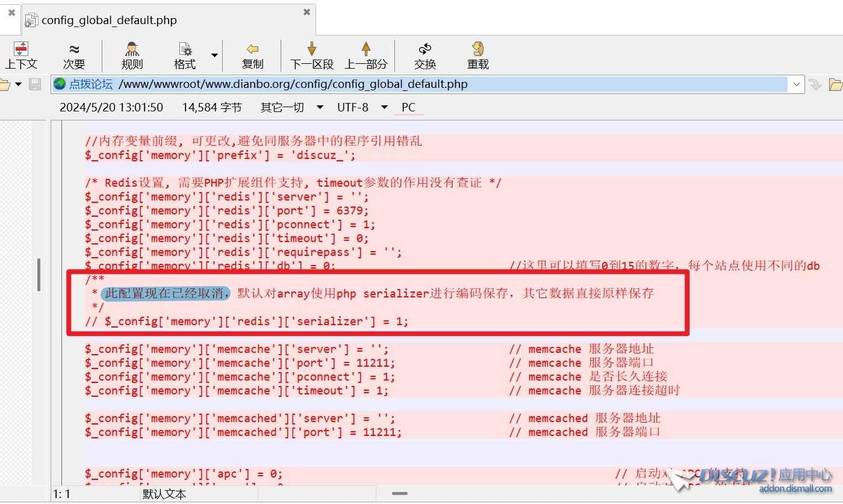Click the highlighted 此配置现在已经取消 text
Image resolution: width=843 pixels, height=504 pixels.
(x=166, y=294)
